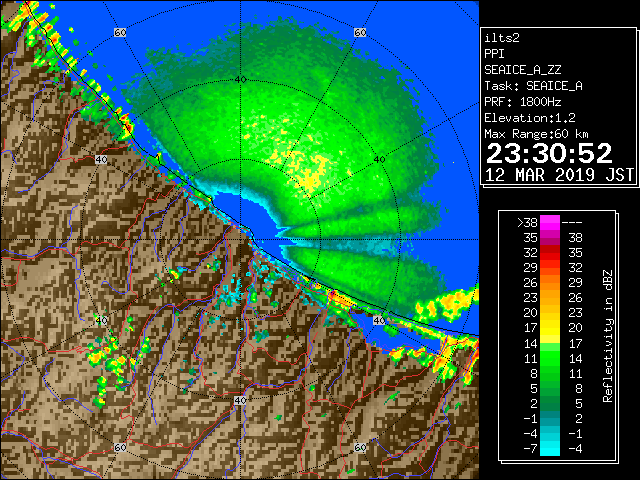The width and height of the screenshot is (640, 480).
Task: Click the date "12 MAR 2019 JST"
Action: tap(559, 175)
